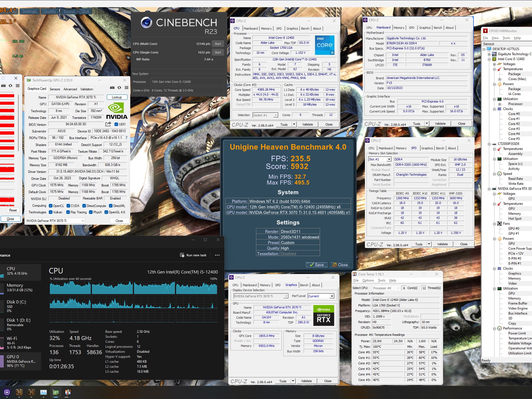Click CPUID HWMonitor red title icon
This screenshot has width=532, height=399.
[x=485, y=31]
